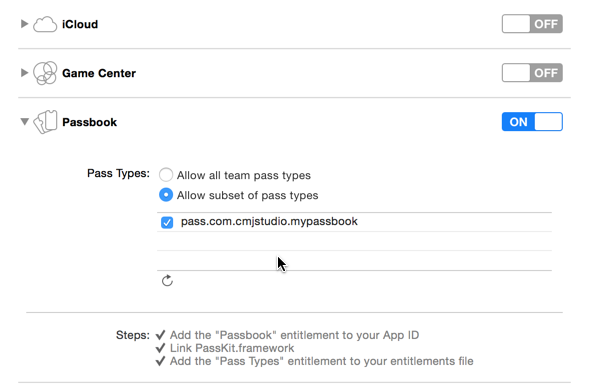Image resolution: width=589 pixels, height=387 pixels.
Task: Click step Add the "Pass Types" entitlement
Action: (x=322, y=361)
